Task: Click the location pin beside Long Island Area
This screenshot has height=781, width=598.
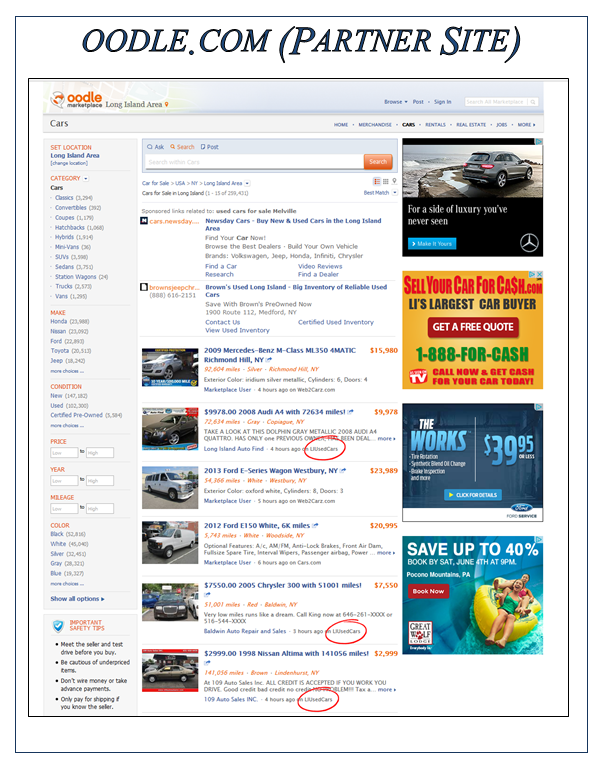Action: 167,105
